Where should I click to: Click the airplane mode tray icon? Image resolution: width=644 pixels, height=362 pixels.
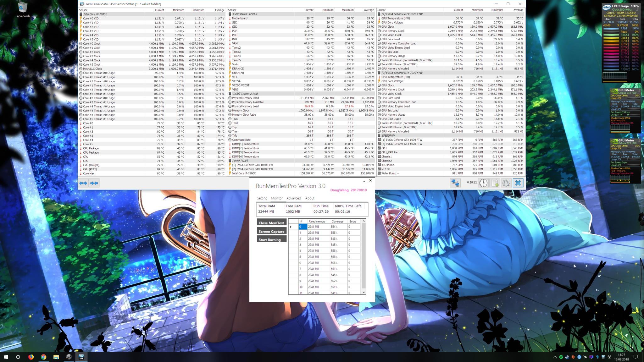[x=585, y=357]
